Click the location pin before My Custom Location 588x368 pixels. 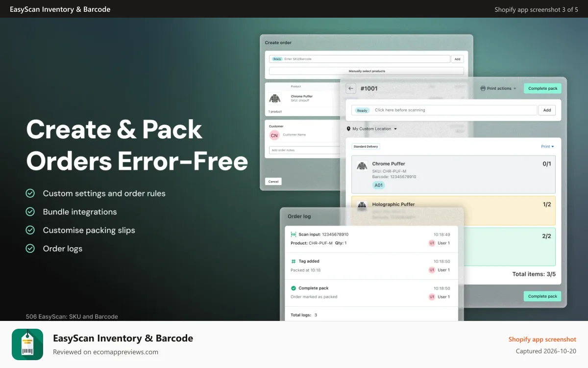click(348, 129)
